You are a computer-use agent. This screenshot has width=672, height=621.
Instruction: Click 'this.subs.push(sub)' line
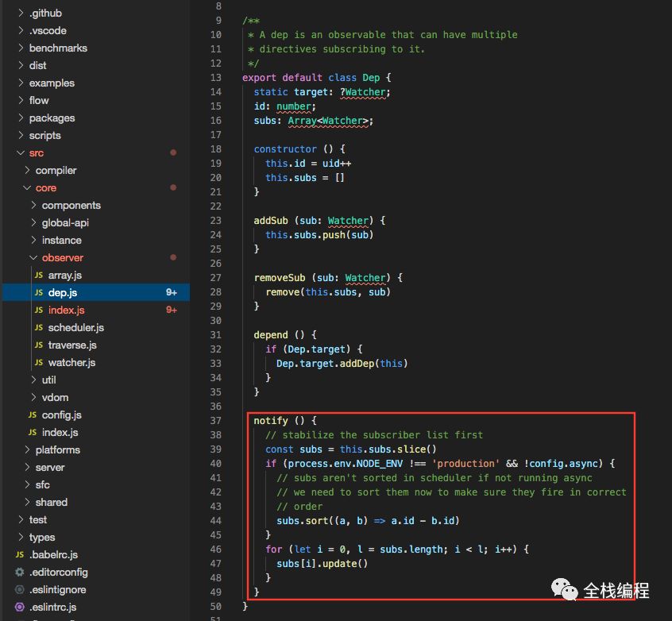pos(319,235)
